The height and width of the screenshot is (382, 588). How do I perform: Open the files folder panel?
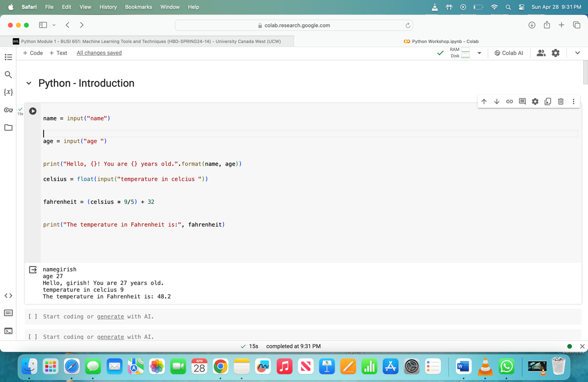7,128
